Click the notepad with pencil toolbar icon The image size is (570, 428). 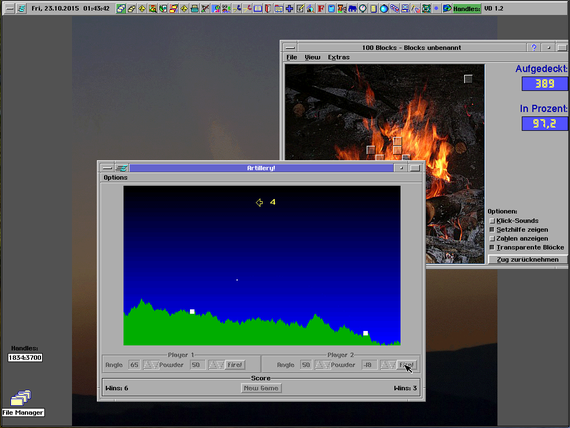[300, 8]
